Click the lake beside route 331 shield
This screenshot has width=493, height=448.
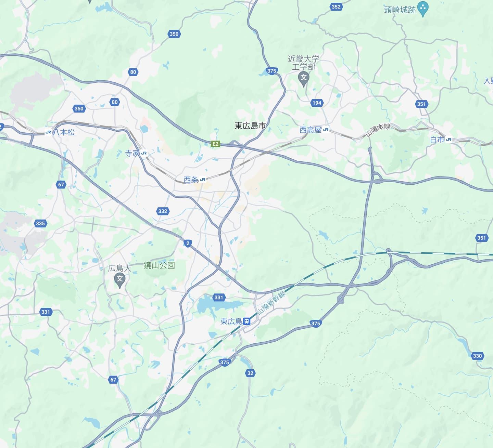click(214, 306)
